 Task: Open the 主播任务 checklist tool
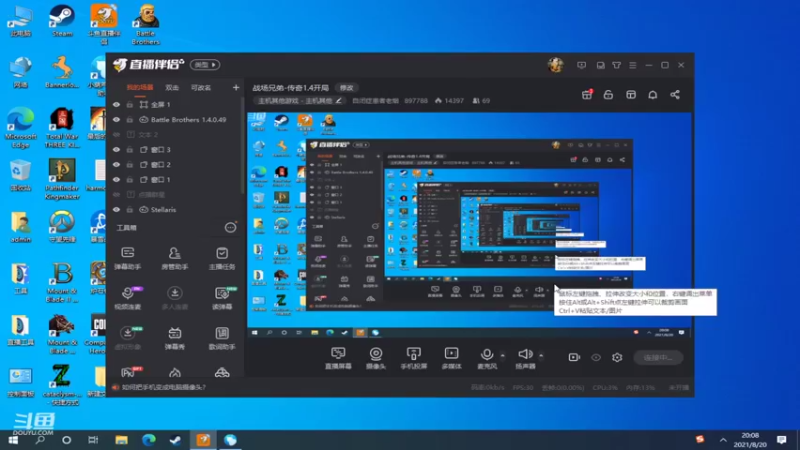point(222,258)
